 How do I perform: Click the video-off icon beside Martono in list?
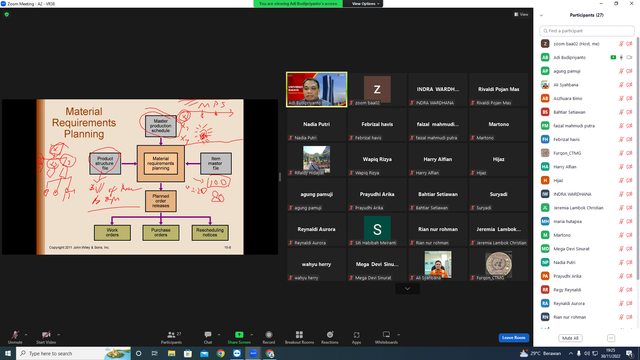629,235
